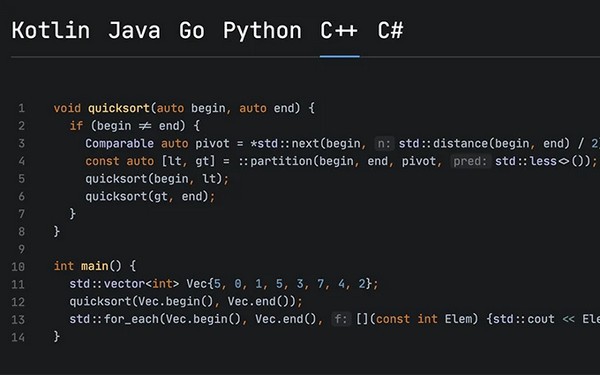Click line number 5 in gutter

coord(21,179)
